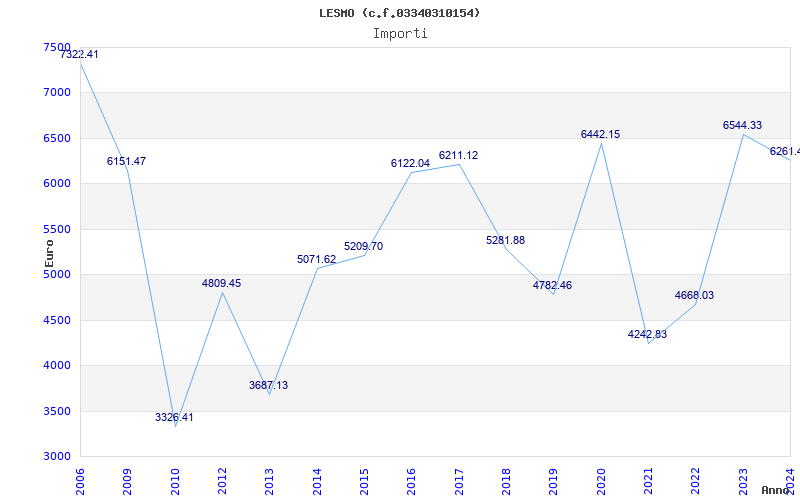Image resolution: width=800 pixels, height=500 pixels.
Task: Click the x-axis year 2006
Action: click(80, 482)
